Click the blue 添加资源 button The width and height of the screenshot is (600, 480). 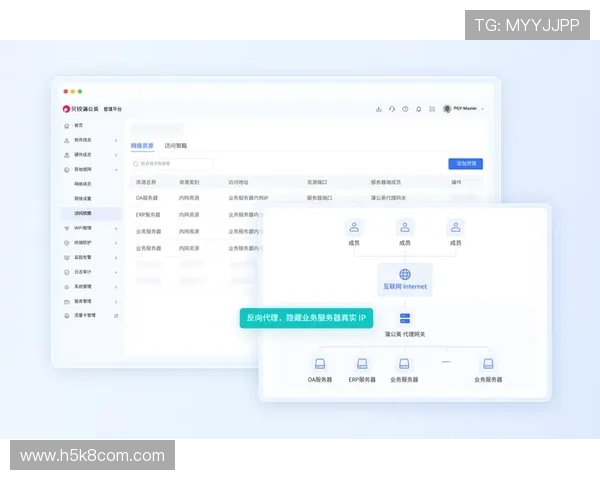[465, 163]
